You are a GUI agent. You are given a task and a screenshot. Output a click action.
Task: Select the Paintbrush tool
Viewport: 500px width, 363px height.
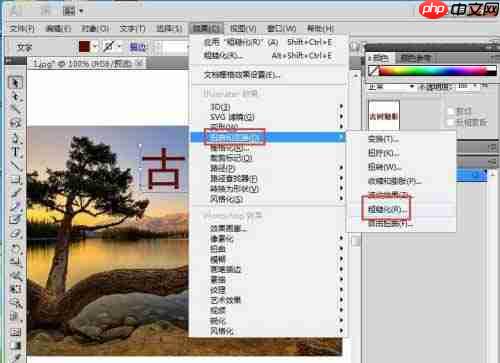(x=15, y=193)
